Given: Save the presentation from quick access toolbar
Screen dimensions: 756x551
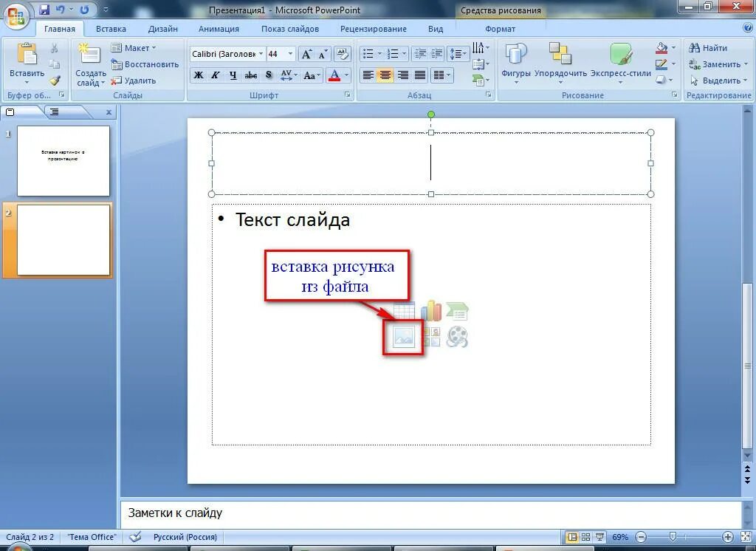Looking at the screenshot, I should (44, 9).
